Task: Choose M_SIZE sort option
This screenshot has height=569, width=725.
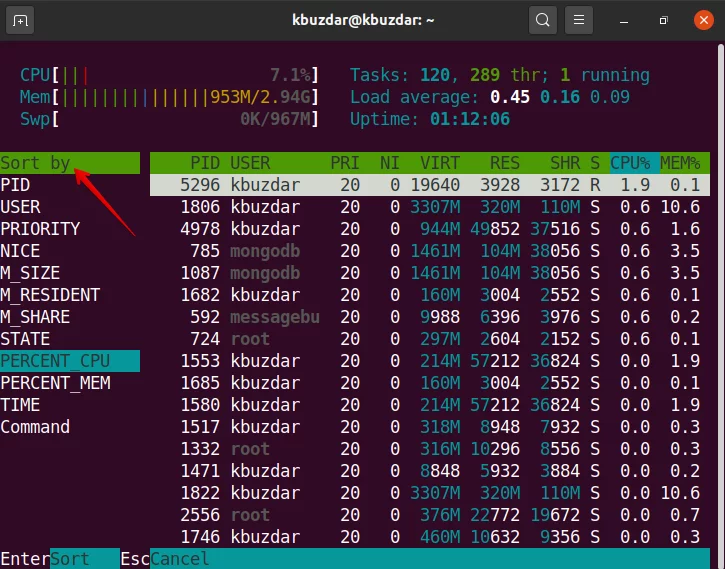Action: 70,273
